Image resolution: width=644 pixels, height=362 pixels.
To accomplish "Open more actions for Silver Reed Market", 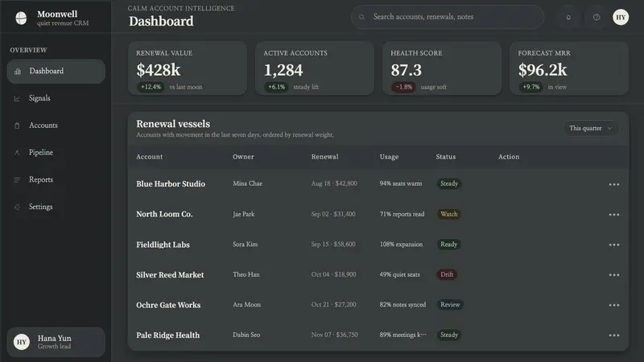I will (x=614, y=274).
